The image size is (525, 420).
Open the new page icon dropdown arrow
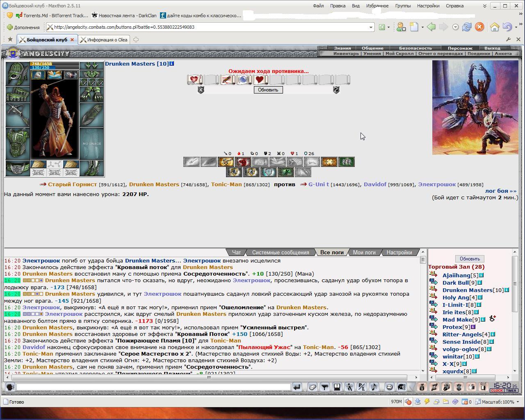point(422,27)
